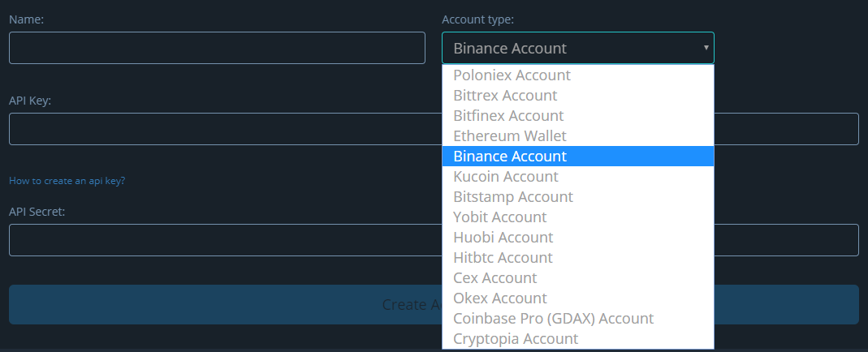
Task: Pick Hitbtc Account from the list
Action: [x=578, y=257]
